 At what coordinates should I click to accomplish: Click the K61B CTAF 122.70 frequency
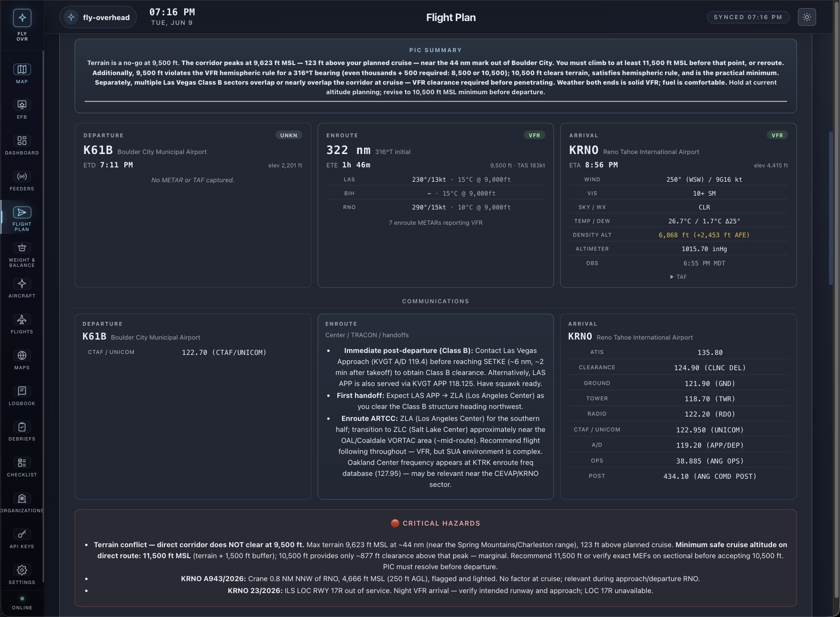coord(224,353)
